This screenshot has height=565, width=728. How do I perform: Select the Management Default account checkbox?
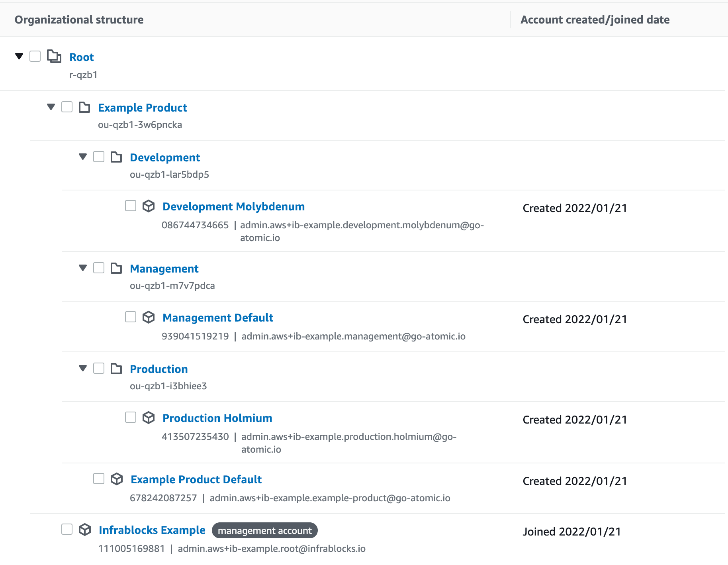tap(131, 317)
